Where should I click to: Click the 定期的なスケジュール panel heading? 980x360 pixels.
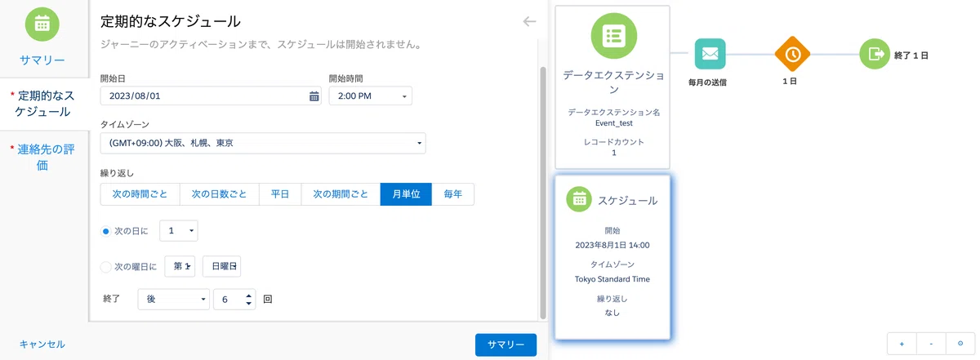[x=171, y=21]
